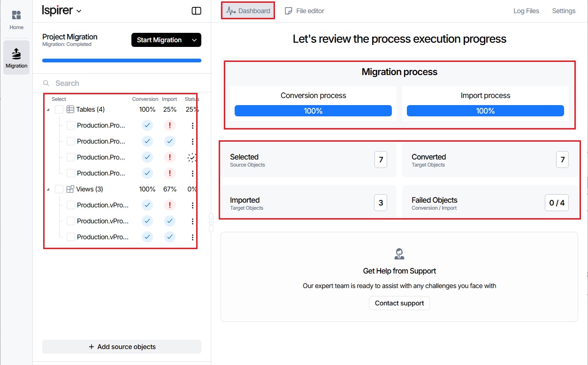Open the Log Files menu item

(x=526, y=11)
